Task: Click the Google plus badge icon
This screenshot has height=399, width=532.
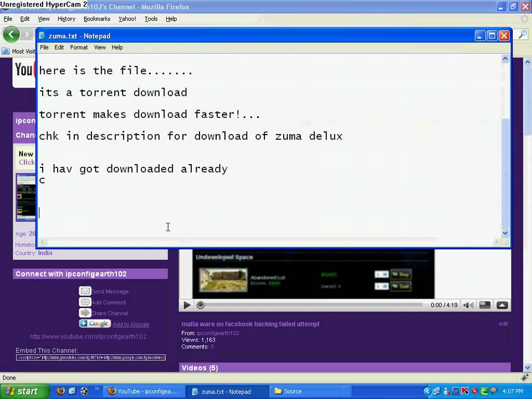Action: point(95,324)
